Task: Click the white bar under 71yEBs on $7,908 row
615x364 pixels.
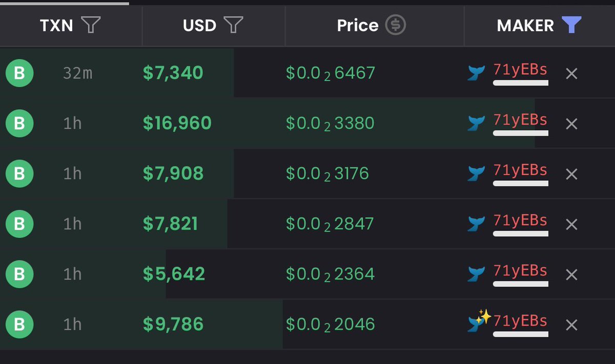Action: click(521, 183)
